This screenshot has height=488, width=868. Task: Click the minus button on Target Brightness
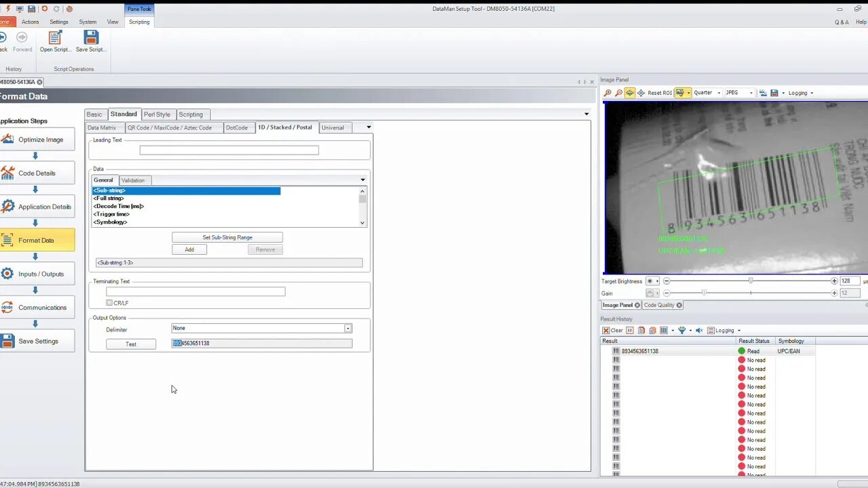667,281
